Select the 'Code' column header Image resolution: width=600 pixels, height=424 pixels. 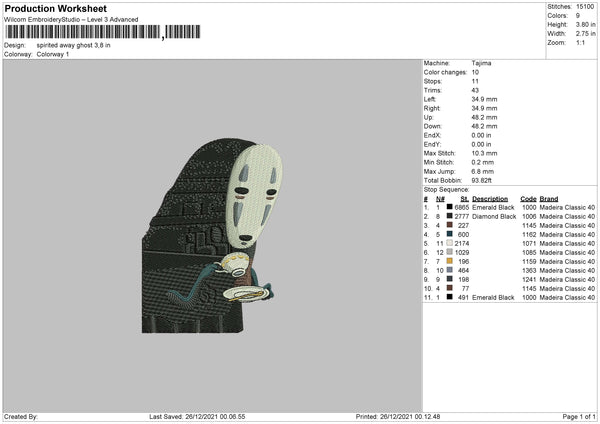tap(528, 199)
